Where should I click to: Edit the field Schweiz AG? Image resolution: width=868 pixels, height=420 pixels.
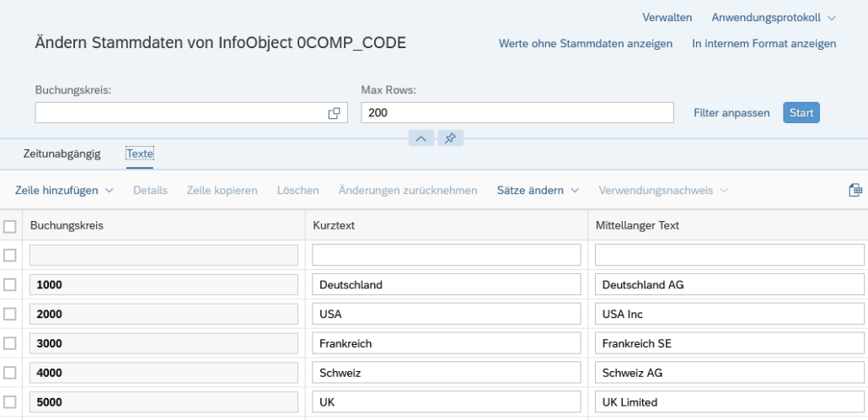pyautogui.click(x=729, y=373)
